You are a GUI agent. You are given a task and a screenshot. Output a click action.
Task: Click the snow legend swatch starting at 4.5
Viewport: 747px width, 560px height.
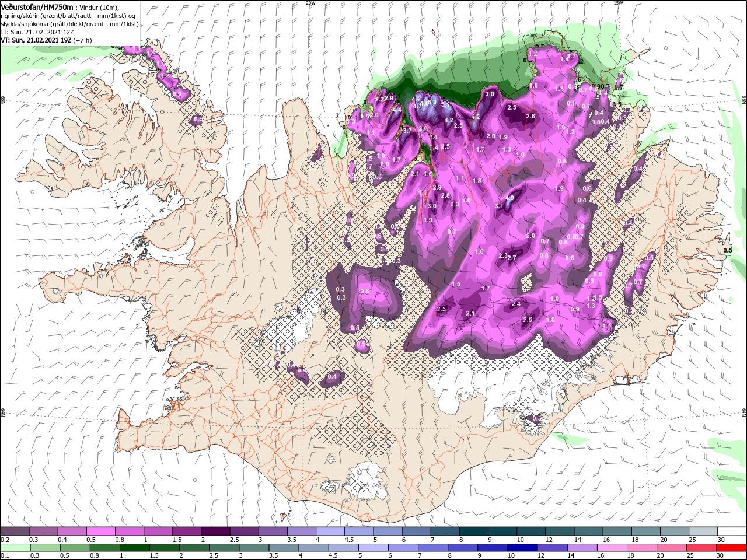click(x=358, y=531)
